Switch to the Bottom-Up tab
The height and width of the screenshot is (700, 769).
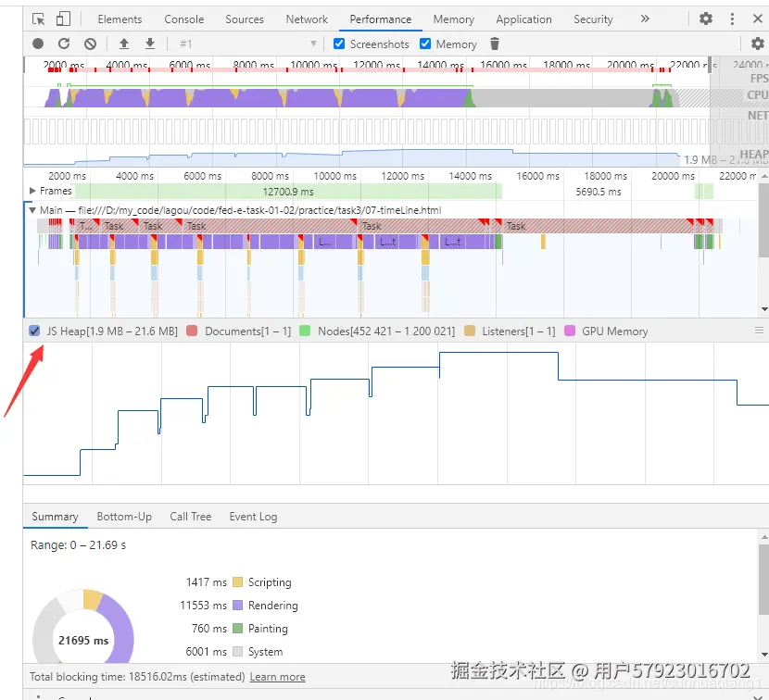tap(124, 517)
